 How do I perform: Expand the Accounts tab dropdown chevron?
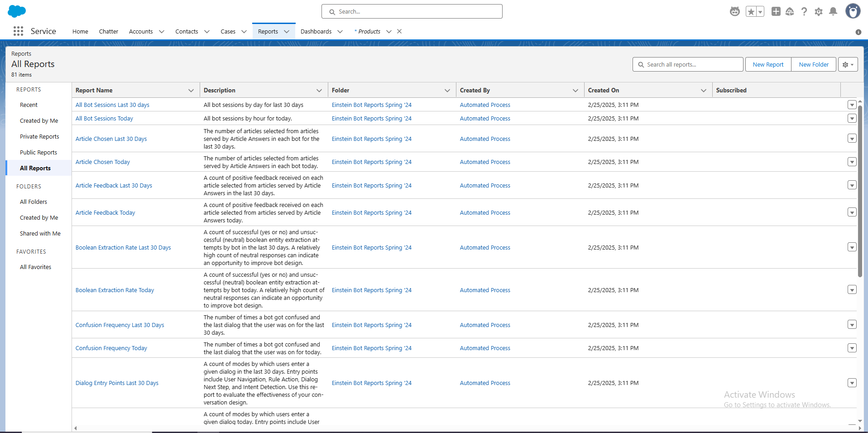162,32
